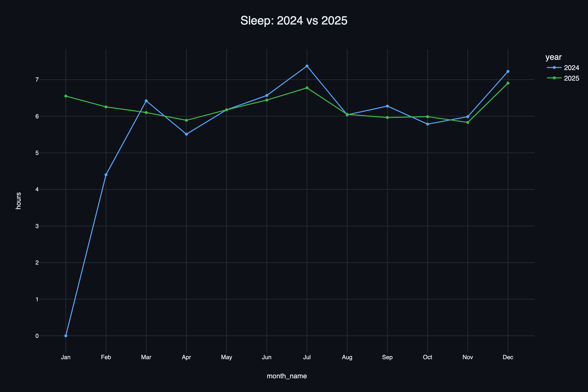Click the 2025 January data point

[x=66, y=96]
